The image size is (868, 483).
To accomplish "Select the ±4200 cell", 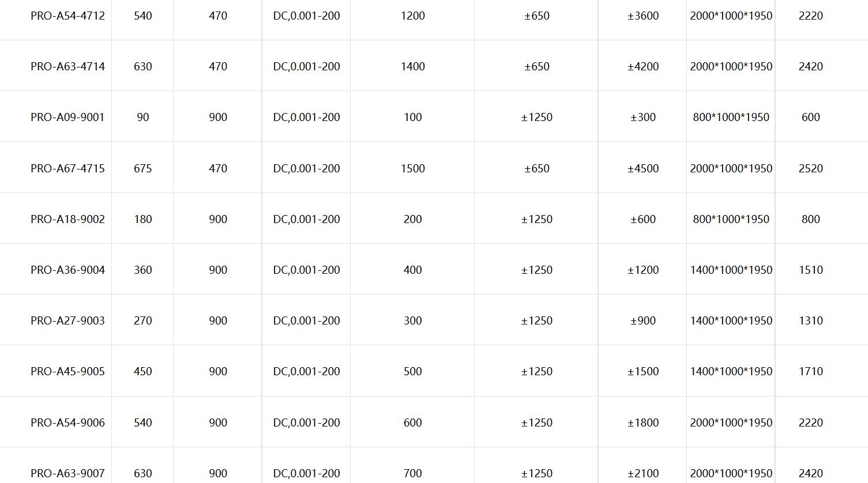I will (643, 67).
